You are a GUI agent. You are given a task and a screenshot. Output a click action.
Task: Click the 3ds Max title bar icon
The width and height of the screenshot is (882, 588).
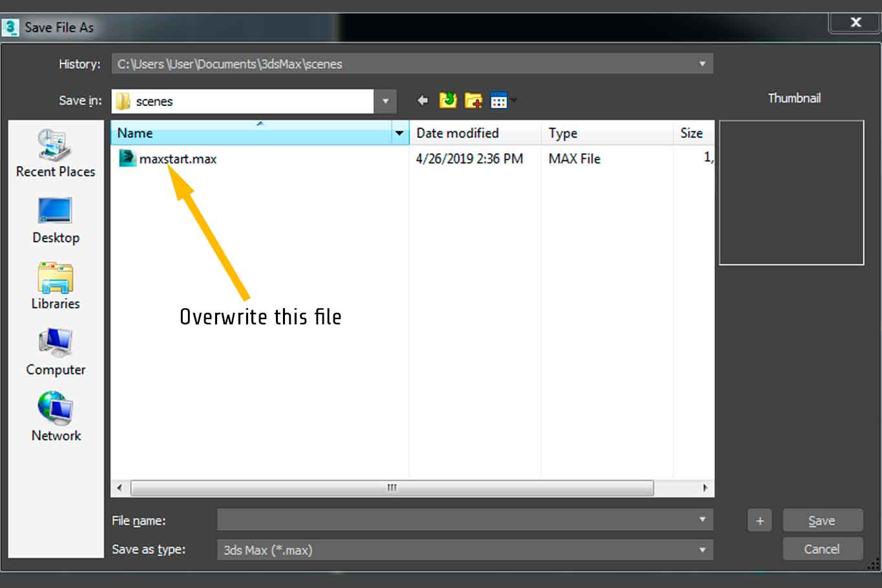11,27
